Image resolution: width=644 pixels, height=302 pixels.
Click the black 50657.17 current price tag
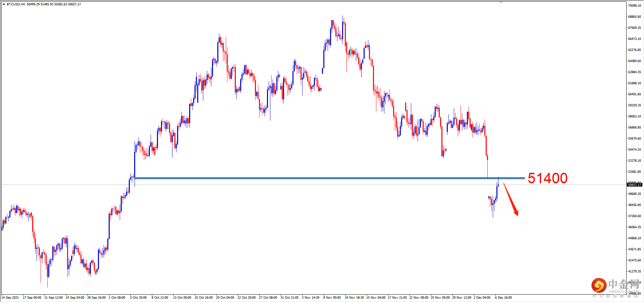(634, 185)
